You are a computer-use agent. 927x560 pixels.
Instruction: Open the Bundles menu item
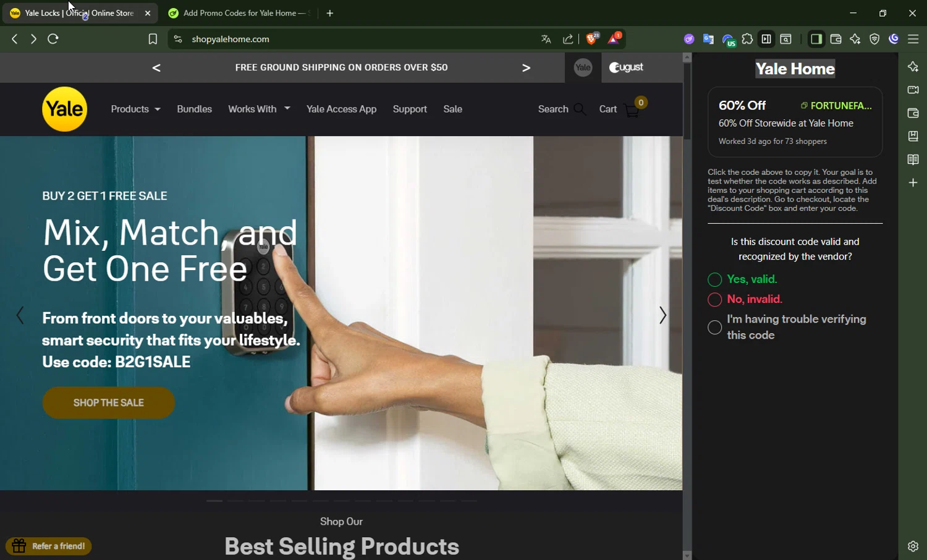pos(194,109)
